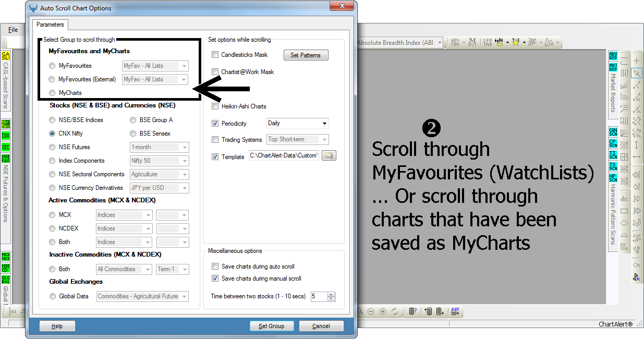Click the IDX sidebar icon
The height and width of the screenshot is (339, 644).
(6, 136)
